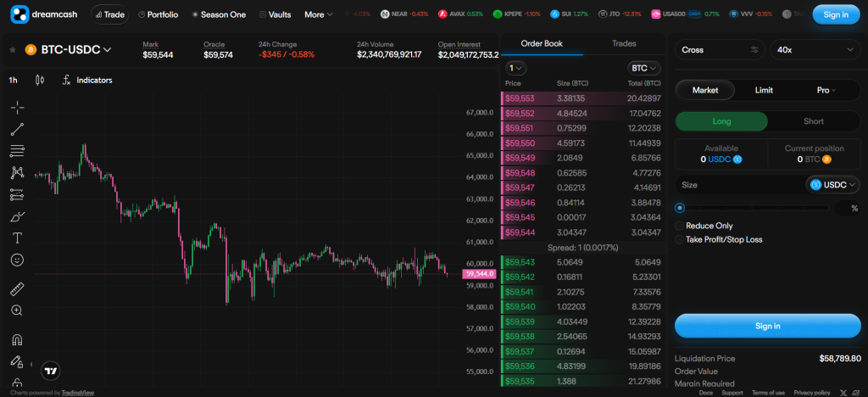
Task: Favorite BTC-USDC with the star icon
Action: 13,50
